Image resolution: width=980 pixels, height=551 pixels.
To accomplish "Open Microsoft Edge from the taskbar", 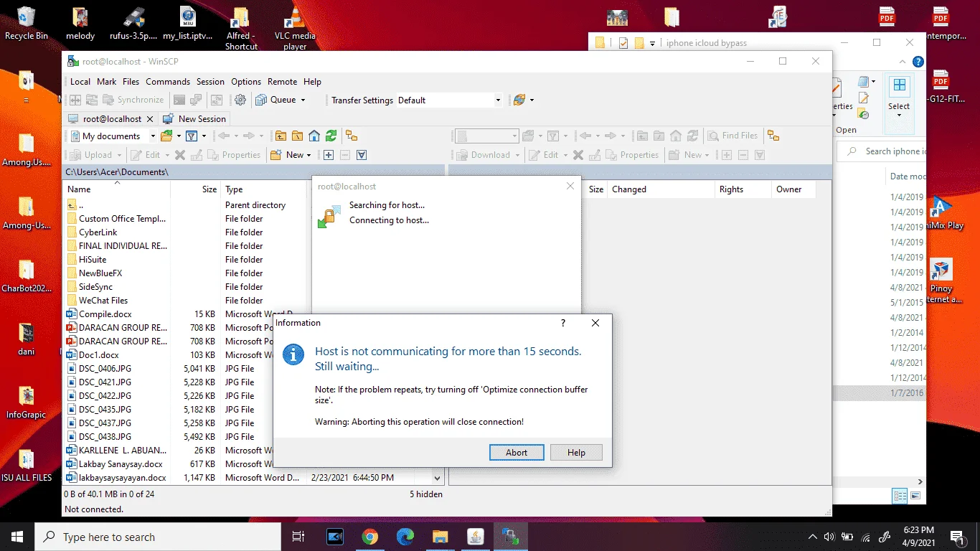I will click(x=405, y=537).
